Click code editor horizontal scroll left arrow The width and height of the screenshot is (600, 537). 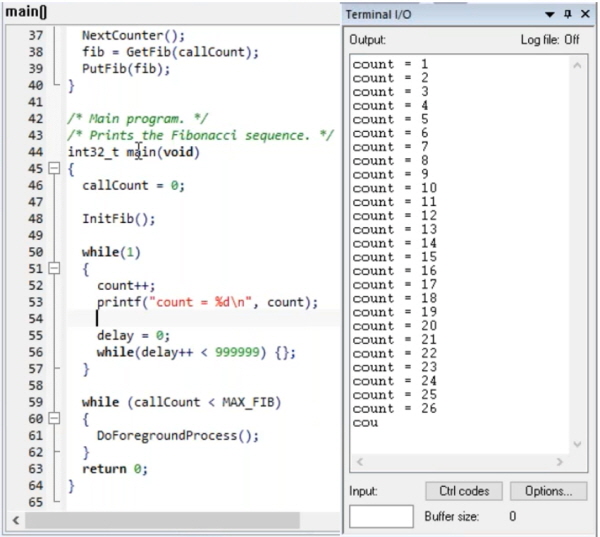tap(16, 521)
